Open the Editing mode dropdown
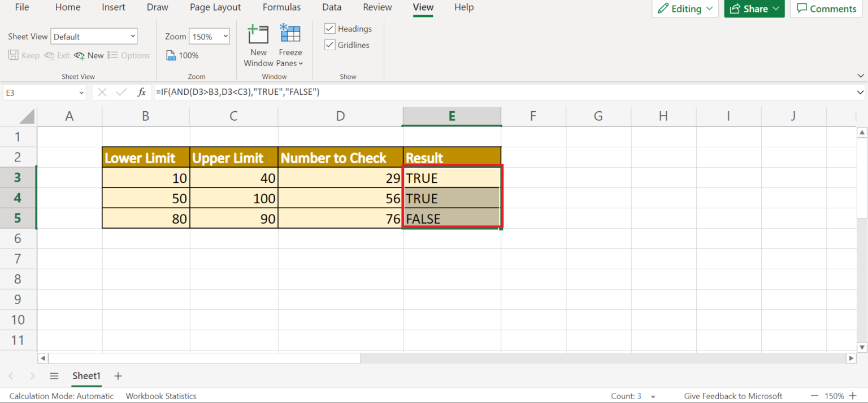868x403 pixels. click(x=685, y=8)
